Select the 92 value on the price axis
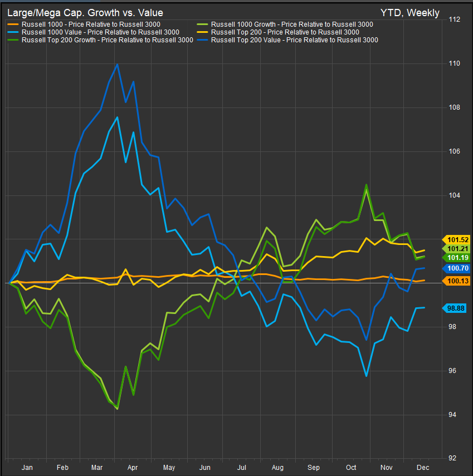This screenshot has width=473, height=476. point(454,459)
